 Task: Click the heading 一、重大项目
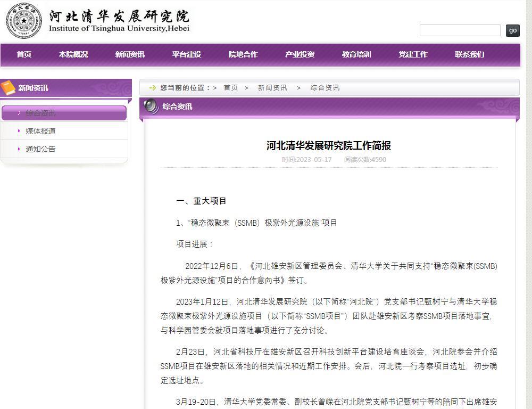click(x=201, y=201)
